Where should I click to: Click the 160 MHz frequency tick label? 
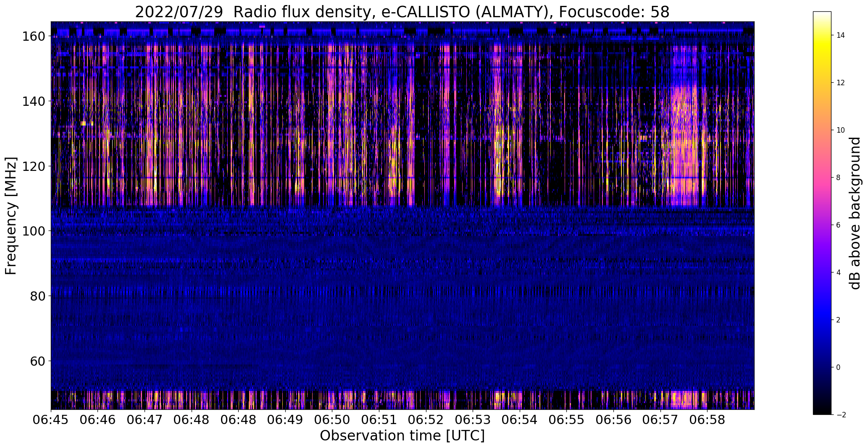coord(34,37)
